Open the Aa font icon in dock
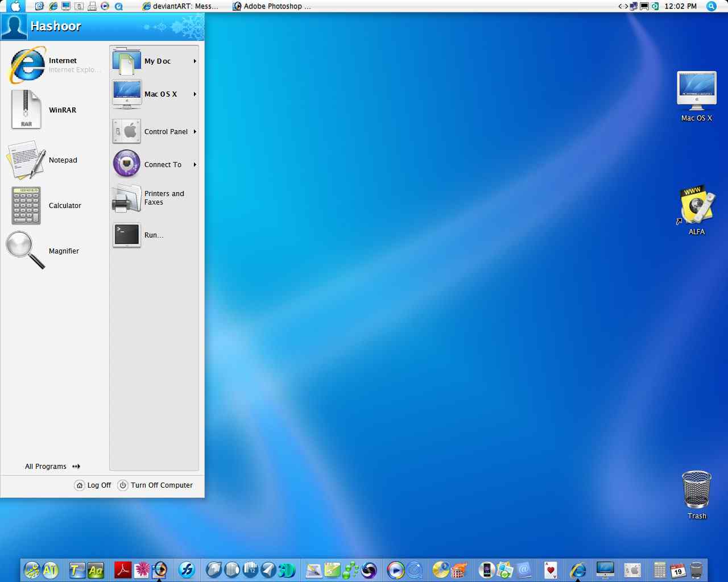728x582 pixels. 96,569
